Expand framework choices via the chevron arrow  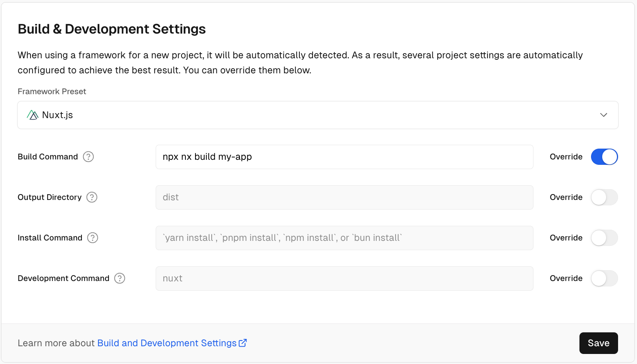pos(603,115)
